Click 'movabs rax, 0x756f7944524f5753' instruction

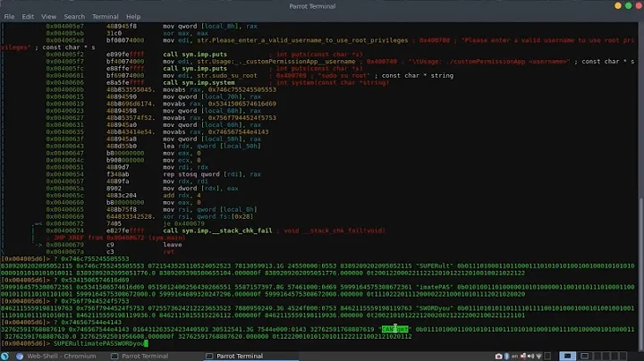point(219,118)
